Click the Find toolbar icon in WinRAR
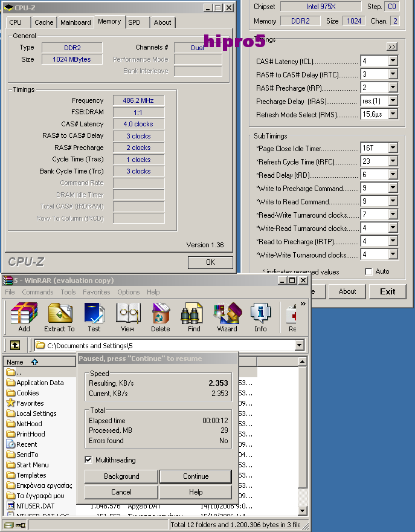This screenshot has width=415, height=532. coord(193,313)
